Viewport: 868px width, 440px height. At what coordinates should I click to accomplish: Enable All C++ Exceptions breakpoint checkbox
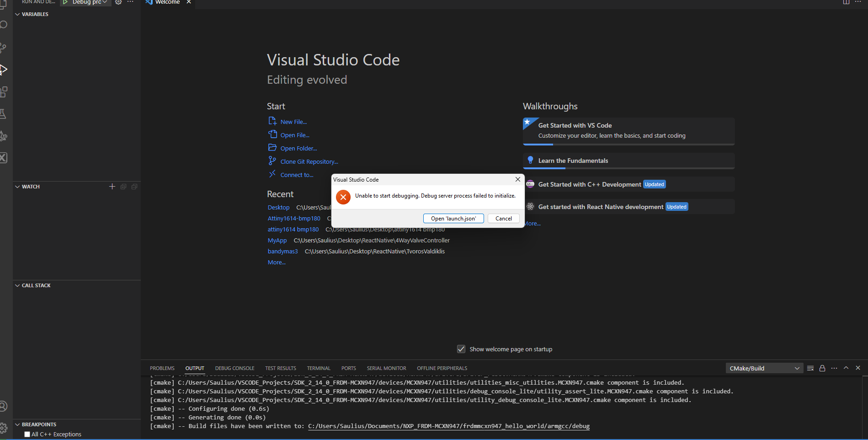coord(27,435)
